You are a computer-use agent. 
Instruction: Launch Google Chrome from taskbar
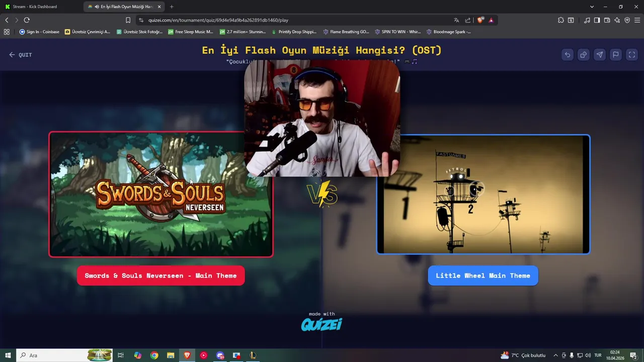coord(154,355)
